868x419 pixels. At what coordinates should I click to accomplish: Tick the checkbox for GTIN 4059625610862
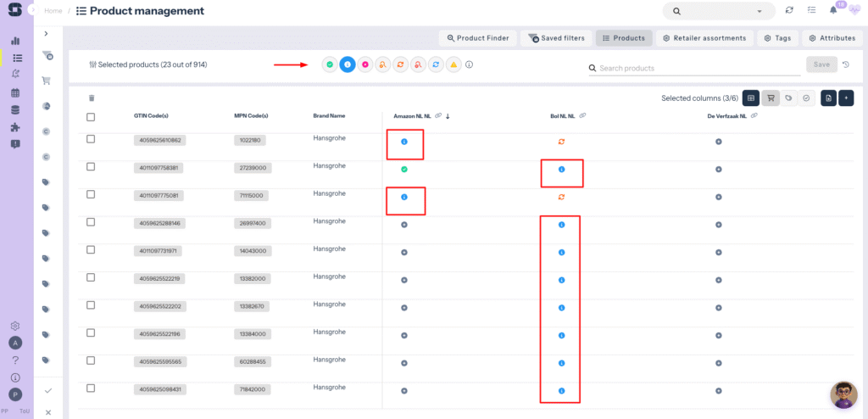[x=91, y=139]
